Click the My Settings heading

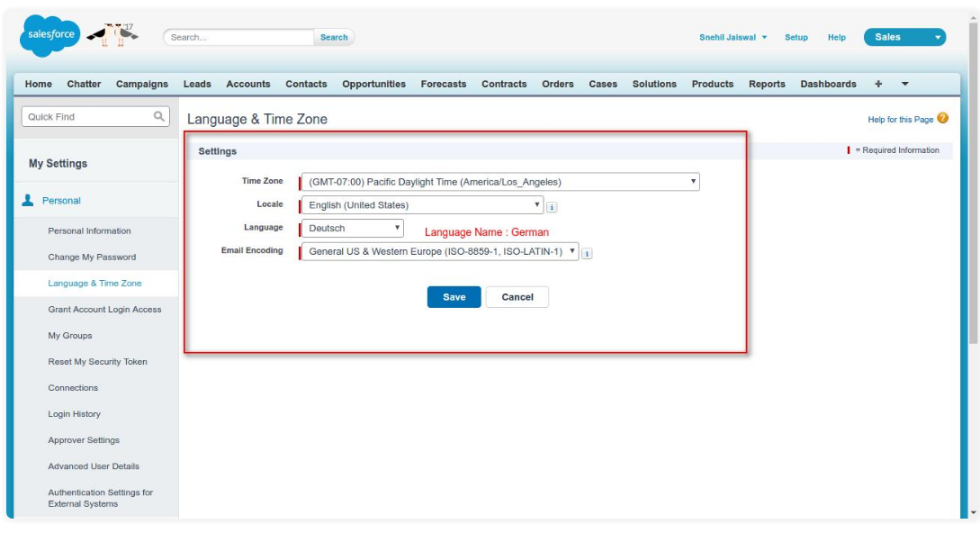coord(58,163)
